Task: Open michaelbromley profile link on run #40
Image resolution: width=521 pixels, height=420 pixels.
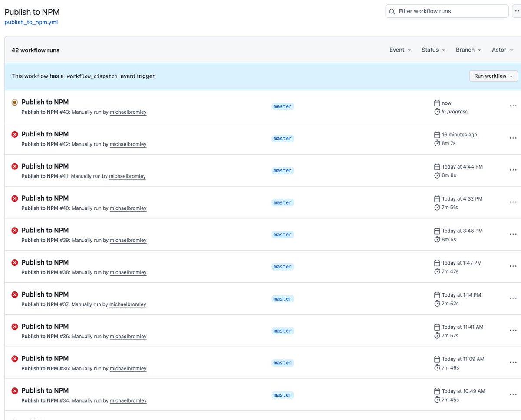Action: (x=128, y=208)
